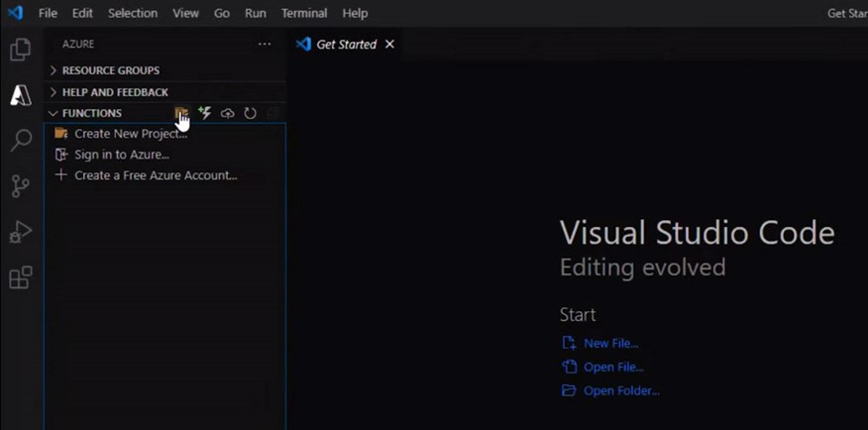Viewport: 868px width, 430px height.
Task: Click the Open File... link
Action: tap(613, 367)
